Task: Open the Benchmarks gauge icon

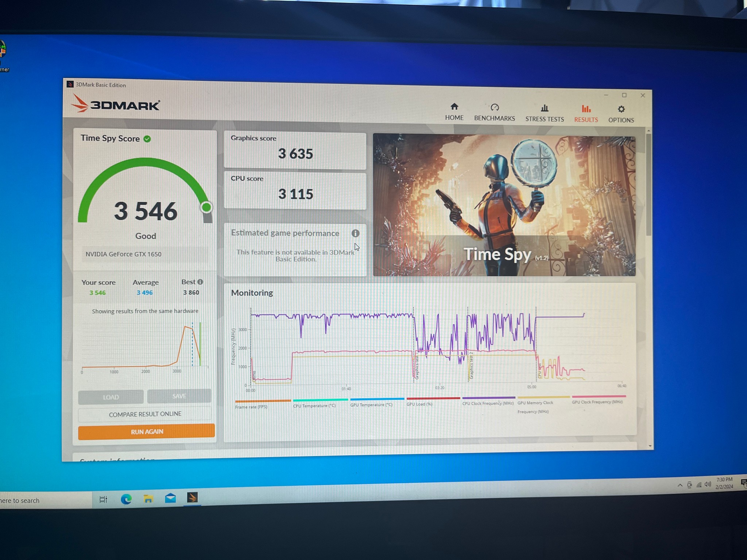Action: [495, 108]
